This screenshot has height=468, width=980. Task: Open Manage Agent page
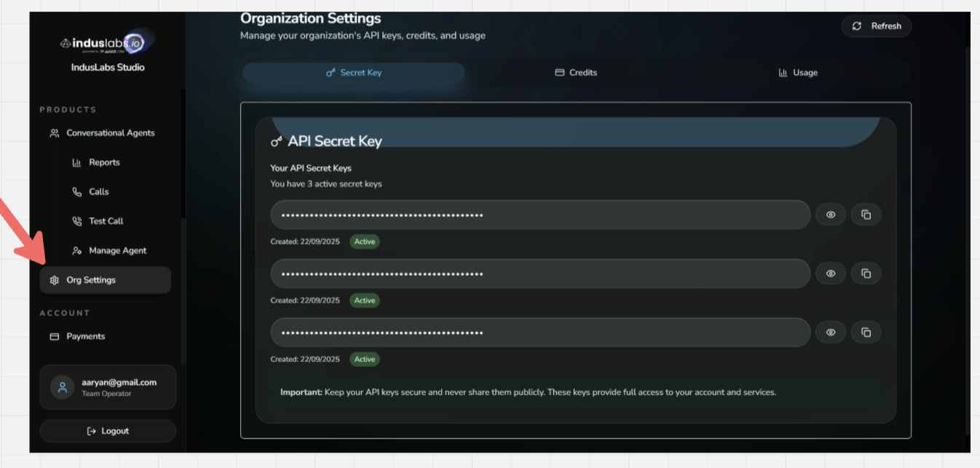[116, 250]
